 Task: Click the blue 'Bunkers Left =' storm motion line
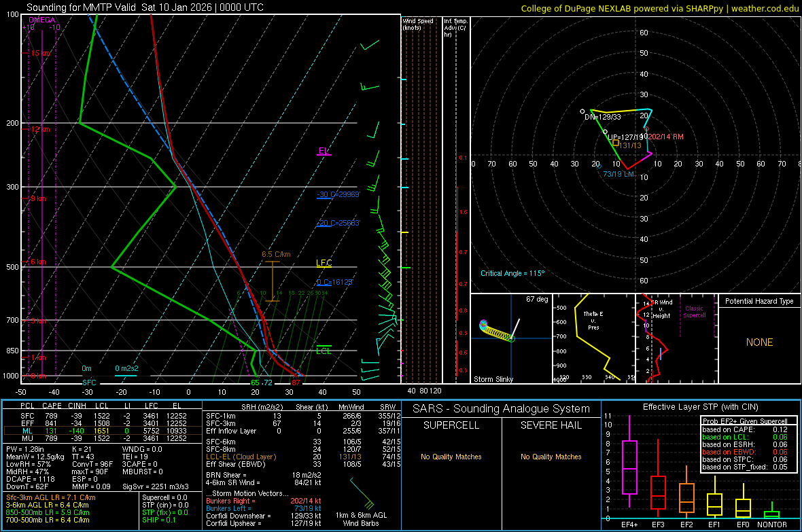pos(264,508)
